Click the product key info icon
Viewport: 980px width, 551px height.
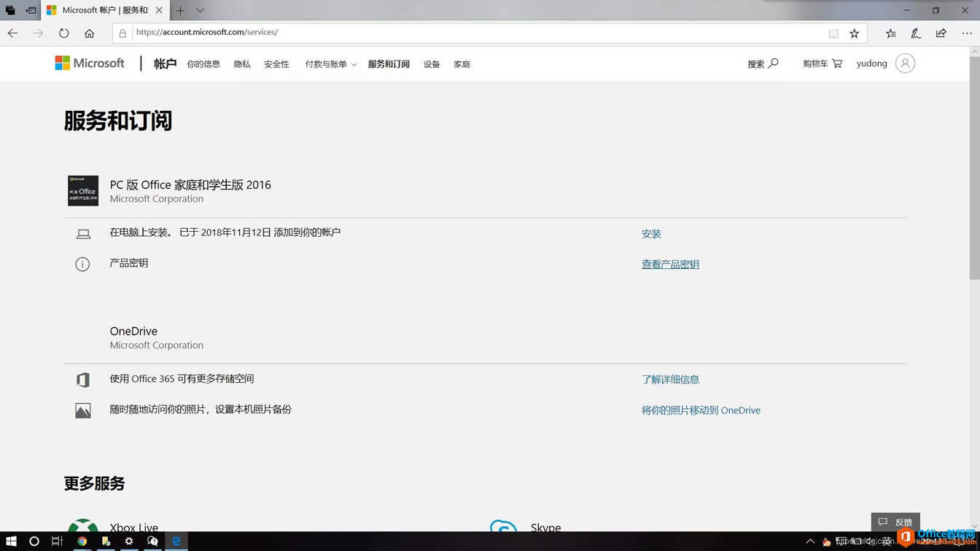pos(82,265)
